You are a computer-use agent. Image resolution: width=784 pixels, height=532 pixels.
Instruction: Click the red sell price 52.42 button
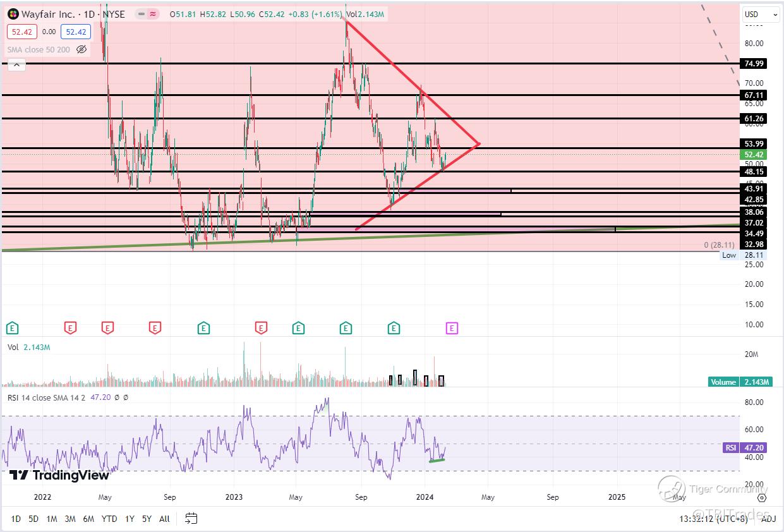23,32
